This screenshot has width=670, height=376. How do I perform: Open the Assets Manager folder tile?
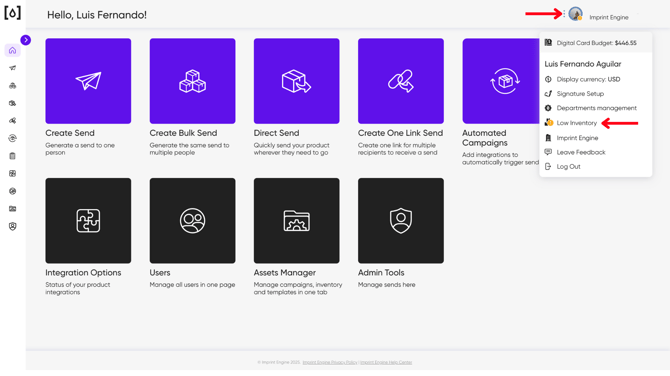[x=297, y=220]
